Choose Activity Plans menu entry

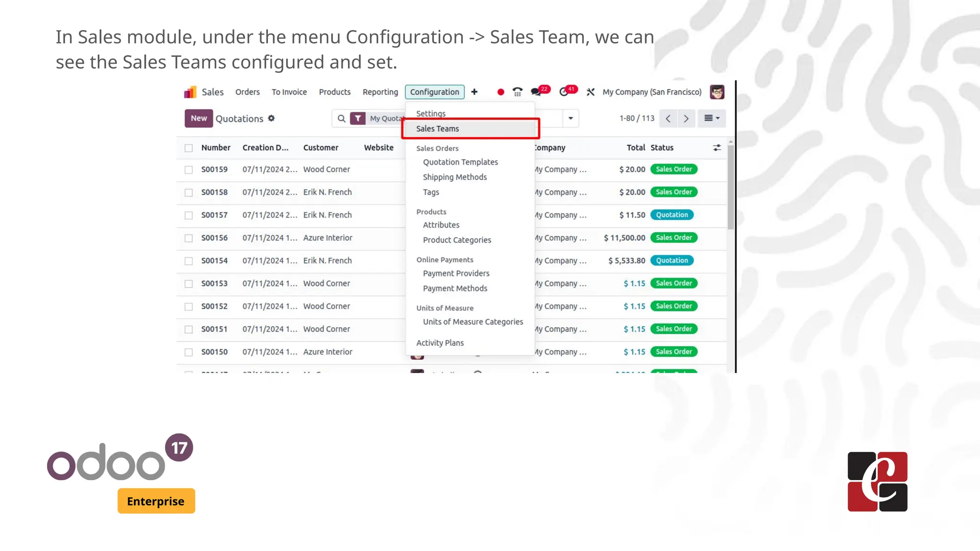[440, 343]
